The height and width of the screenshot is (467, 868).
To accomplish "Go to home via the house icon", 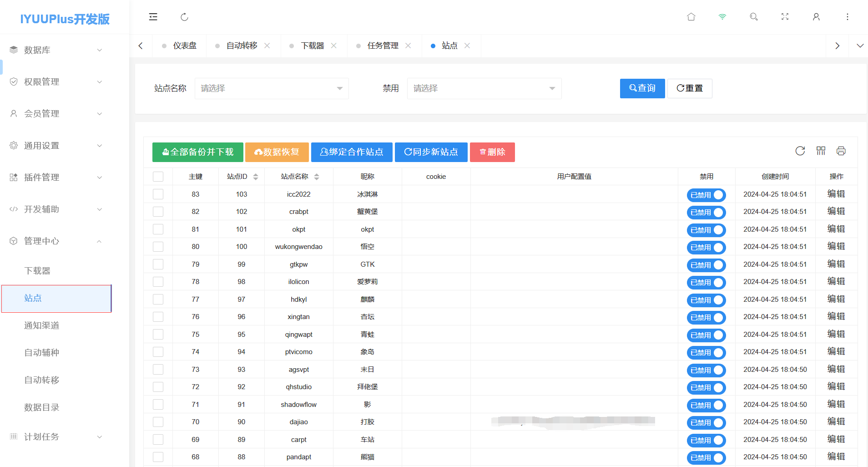I will click(x=691, y=17).
